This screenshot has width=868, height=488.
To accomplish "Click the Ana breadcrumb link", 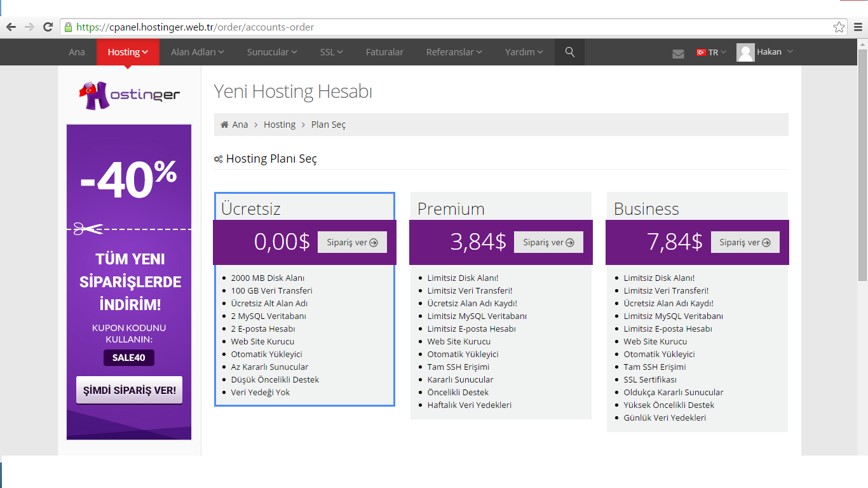I will pos(240,125).
